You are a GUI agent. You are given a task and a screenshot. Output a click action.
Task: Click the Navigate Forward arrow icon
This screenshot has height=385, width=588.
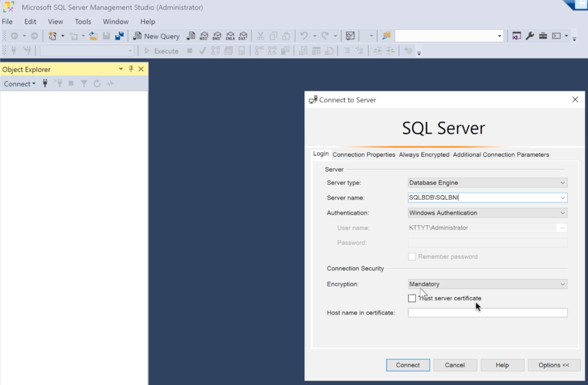coord(34,36)
